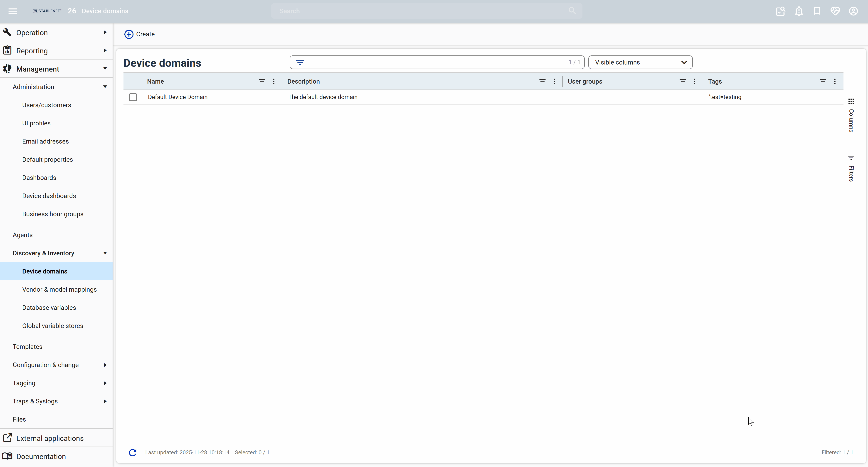Image resolution: width=868 pixels, height=467 pixels.
Task: Go to Users/customers menu item
Action: click(47, 105)
